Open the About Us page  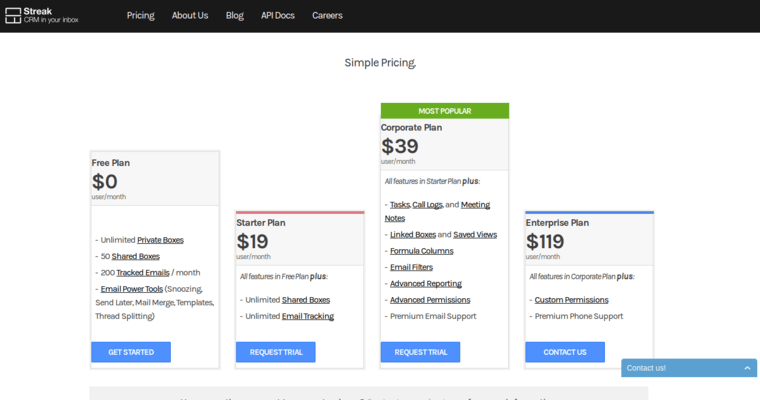point(190,16)
